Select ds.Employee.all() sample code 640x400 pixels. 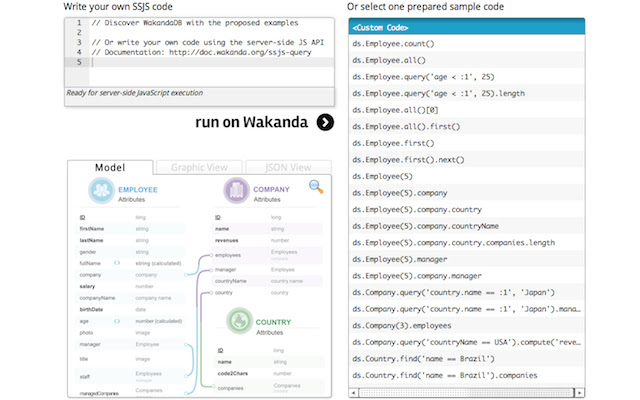point(467,60)
